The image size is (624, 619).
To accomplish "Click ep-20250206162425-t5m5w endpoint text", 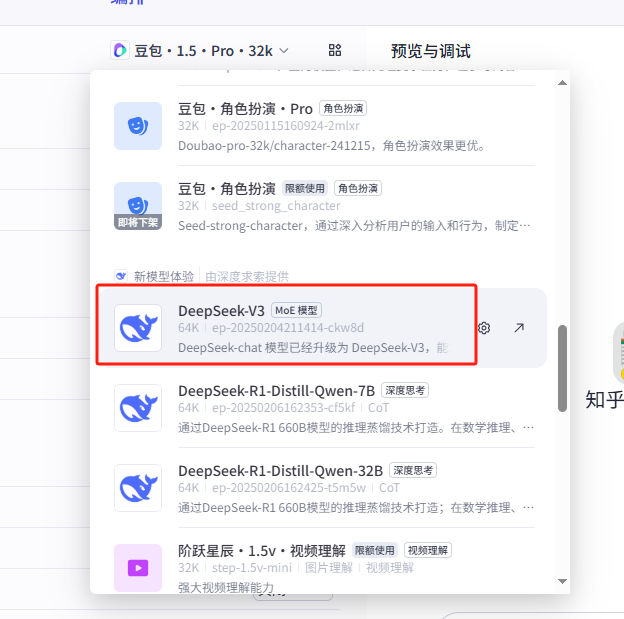I will tap(289, 488).
